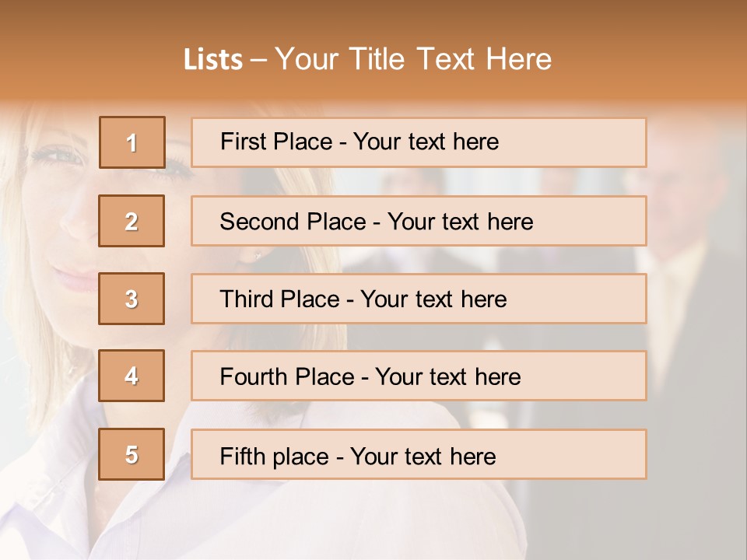Image resolution: width=747 pixels, height=560 pixels.
Task: Select the First Place text bar
Action: (419, 142)
